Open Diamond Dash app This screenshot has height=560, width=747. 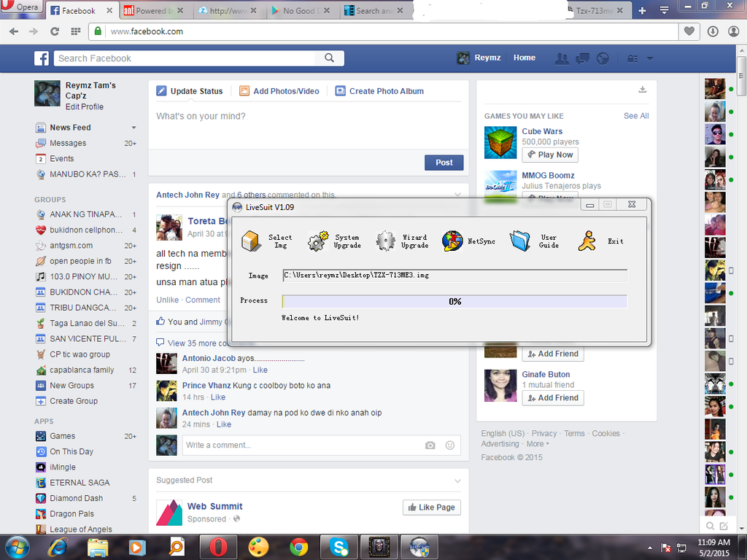point(76,498)
